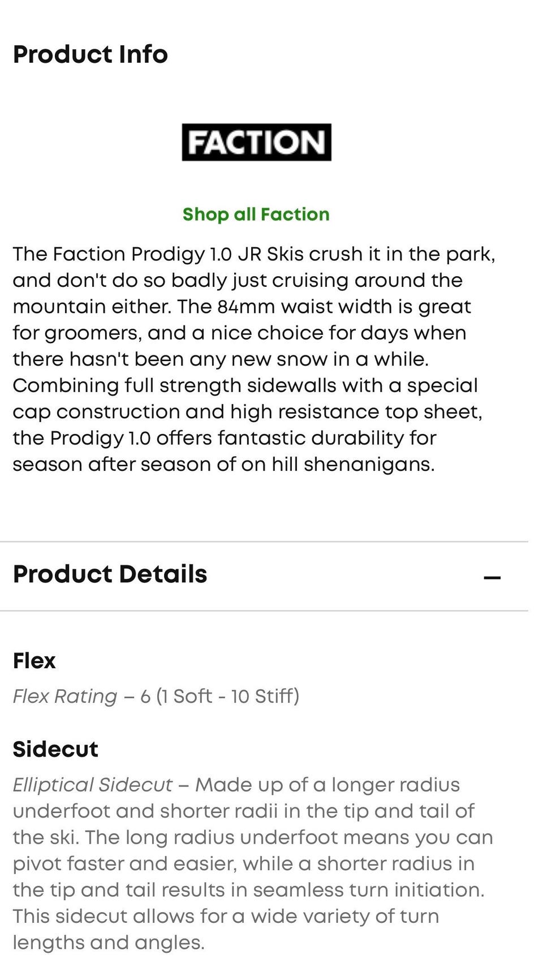Open the Shop all Faction link
543x980 pixels.
point(256,214)
